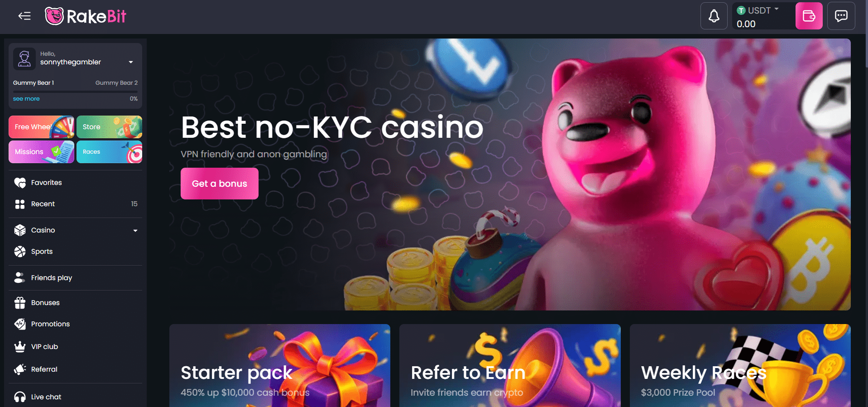Open the chat bubble icon in header
Screen dimensions: 868x407
point(841,16)
